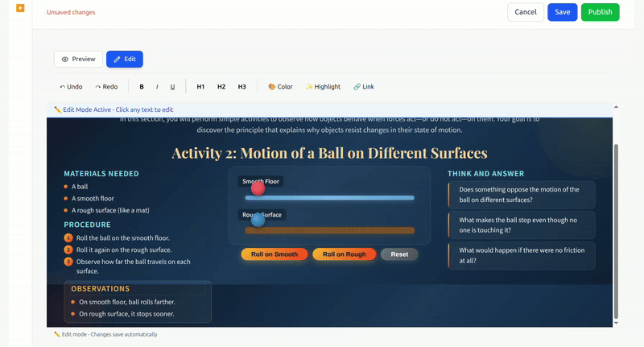
Task: Click the 'Unsaved changes' status text
Action: tap(71, 12)
